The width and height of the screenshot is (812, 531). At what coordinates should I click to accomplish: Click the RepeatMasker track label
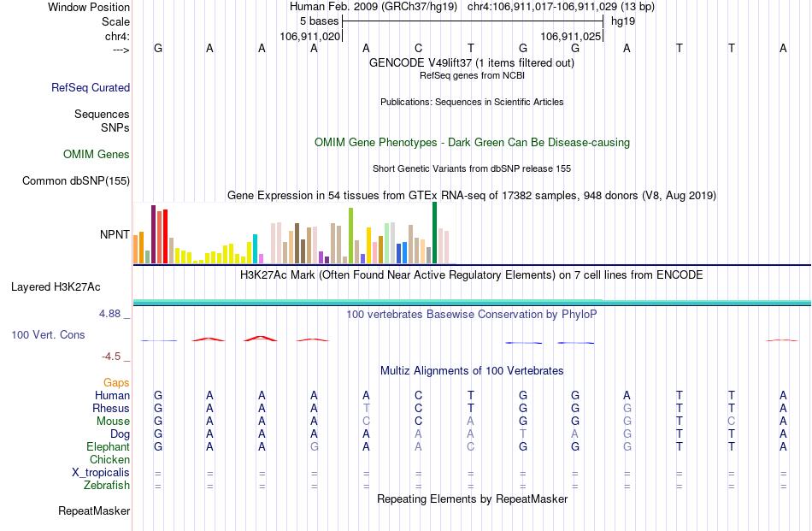(x=94, y=510)
